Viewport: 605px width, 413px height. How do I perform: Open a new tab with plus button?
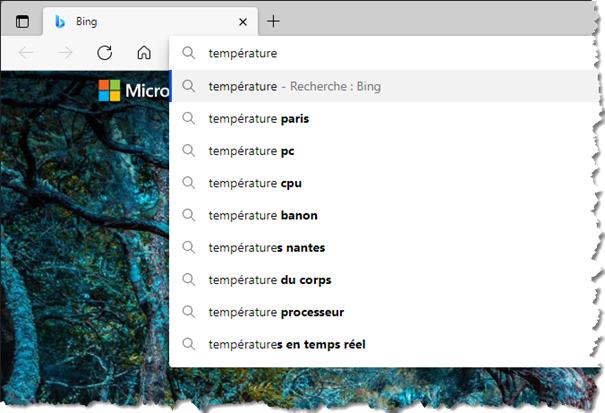273,21
